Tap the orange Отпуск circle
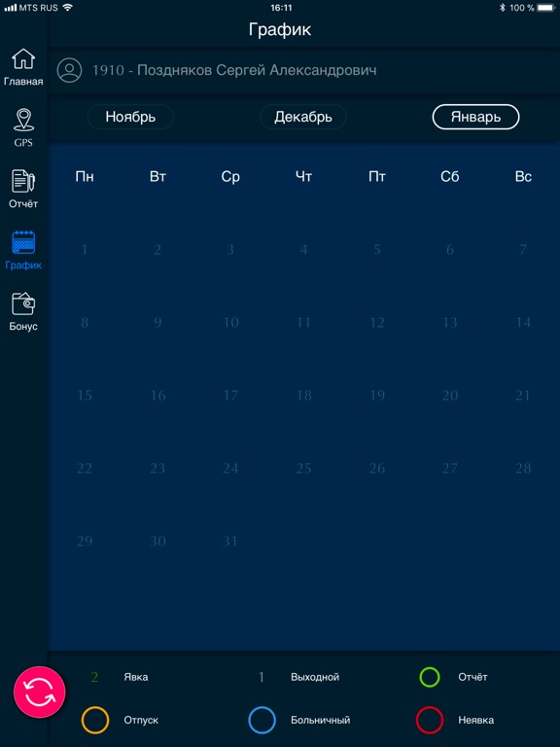The width and height of the screenshot is (560, 747). point(95,720)
